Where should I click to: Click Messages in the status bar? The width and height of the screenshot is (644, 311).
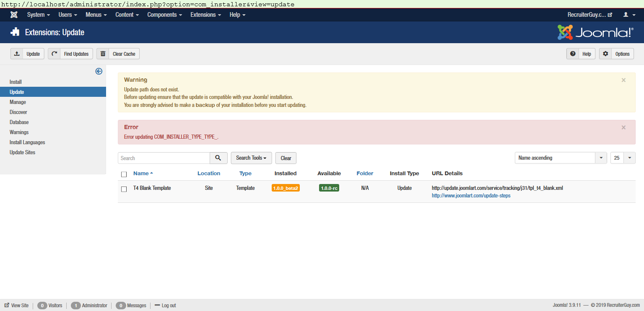(131, 306)
